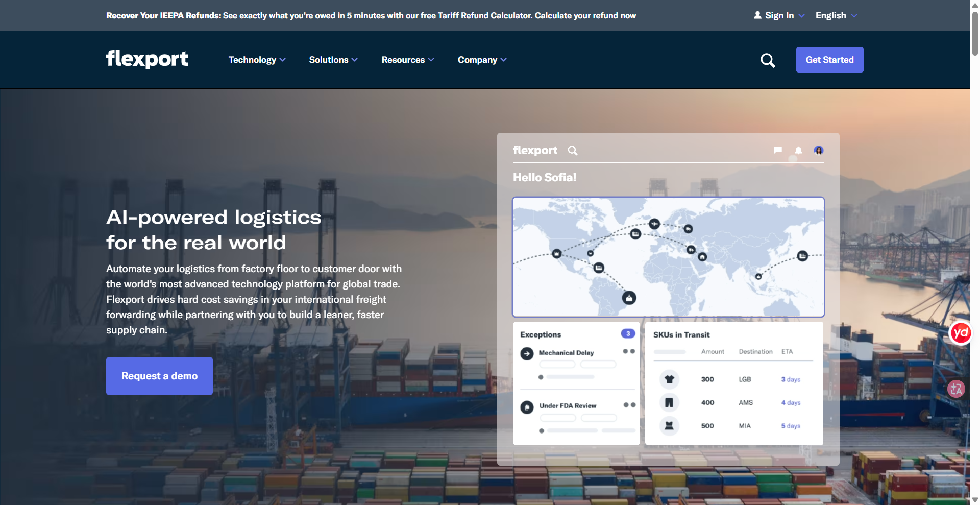This screenshot has width=980, height=505.
Task: Click the amount 500 cell
Action: point(707,426)
